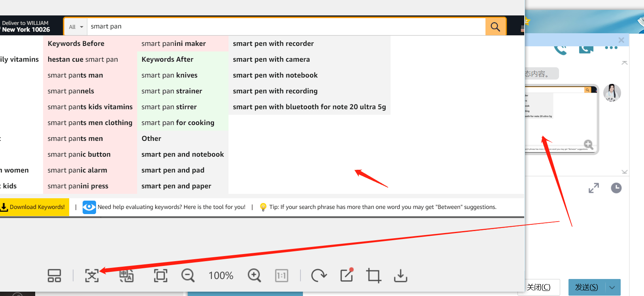Select suggestion 'smart pants men clothing'

[90, 123]
